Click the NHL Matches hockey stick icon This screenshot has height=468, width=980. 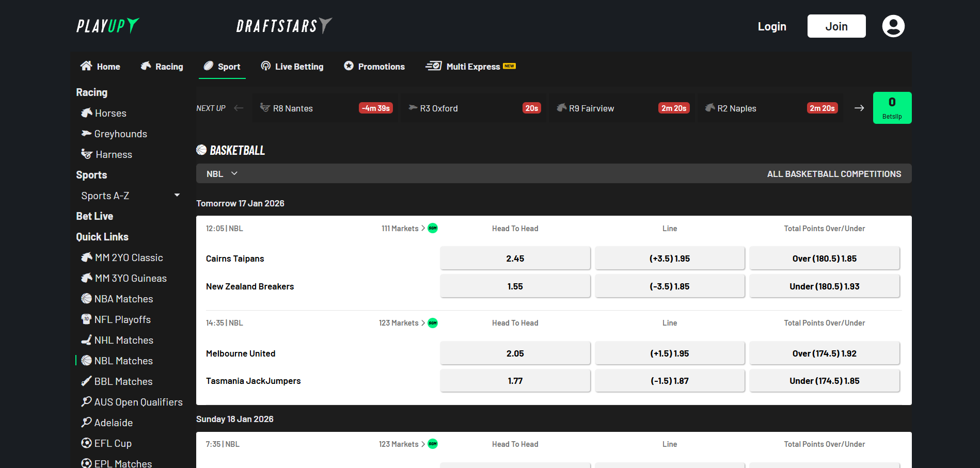pos(87,340)
